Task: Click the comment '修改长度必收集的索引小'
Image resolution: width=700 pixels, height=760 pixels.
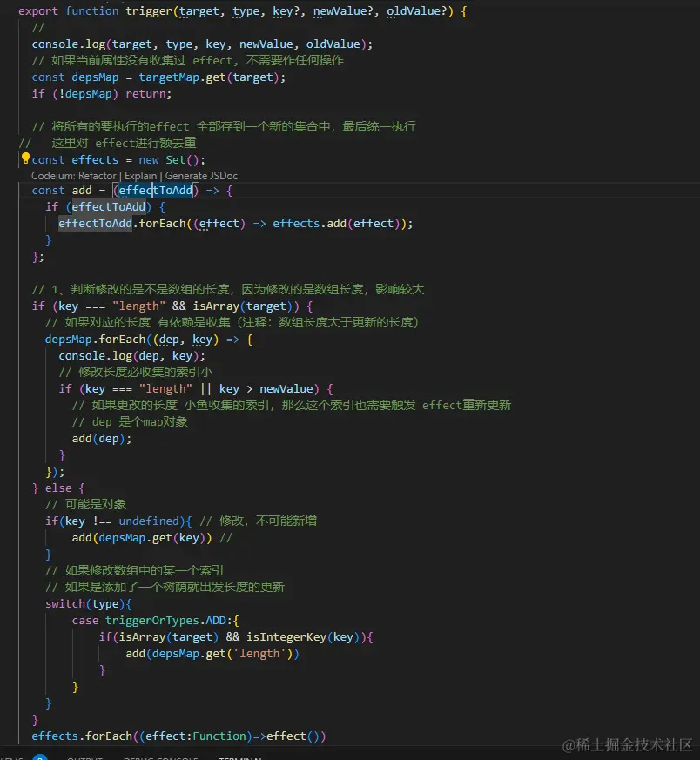Action: [136, 373]
